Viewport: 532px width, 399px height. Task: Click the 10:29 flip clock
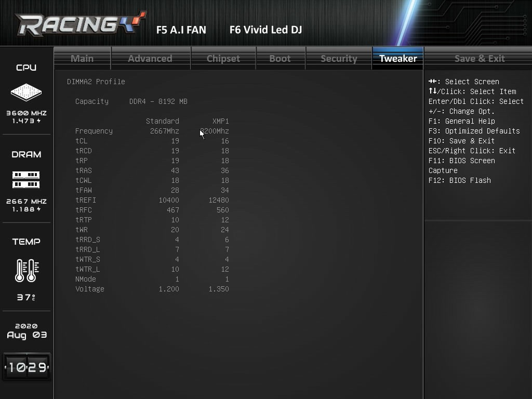coord(27,367)
